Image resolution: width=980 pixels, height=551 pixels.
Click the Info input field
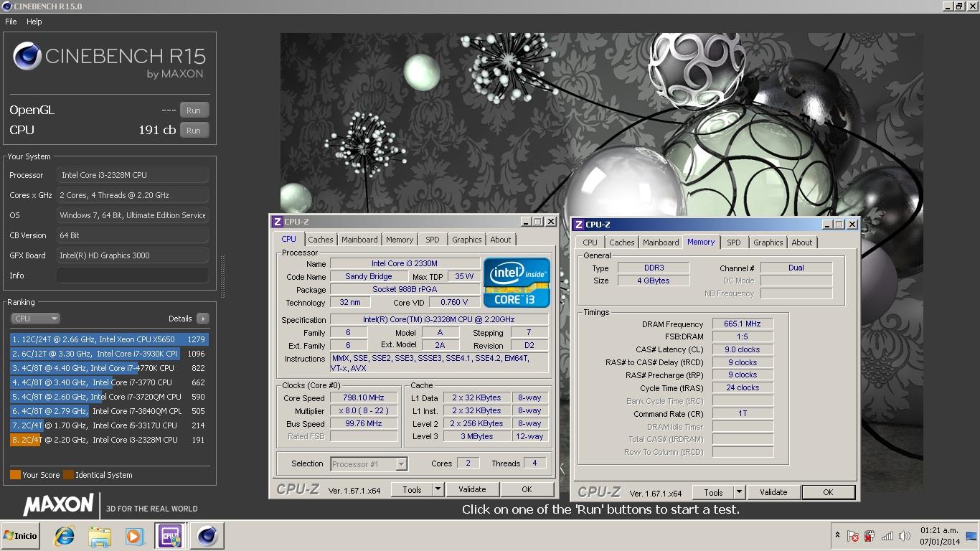tap(133, 275)
